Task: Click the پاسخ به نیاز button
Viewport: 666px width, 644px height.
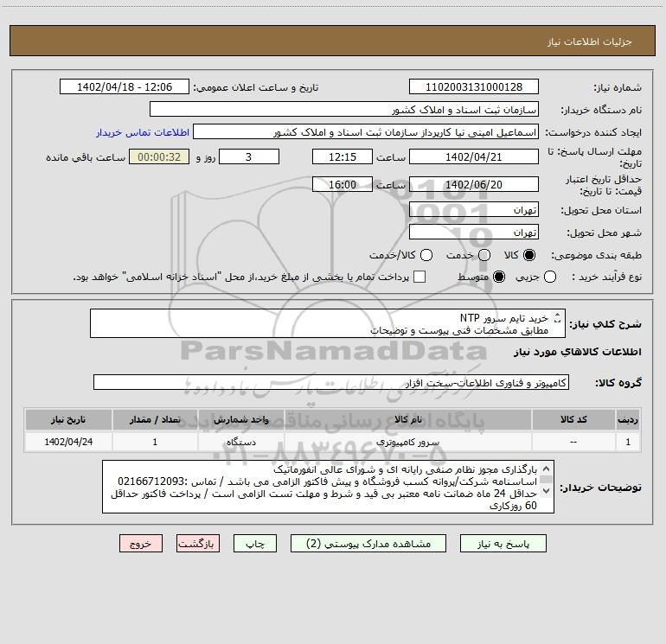Action: [x=503, y=544]
